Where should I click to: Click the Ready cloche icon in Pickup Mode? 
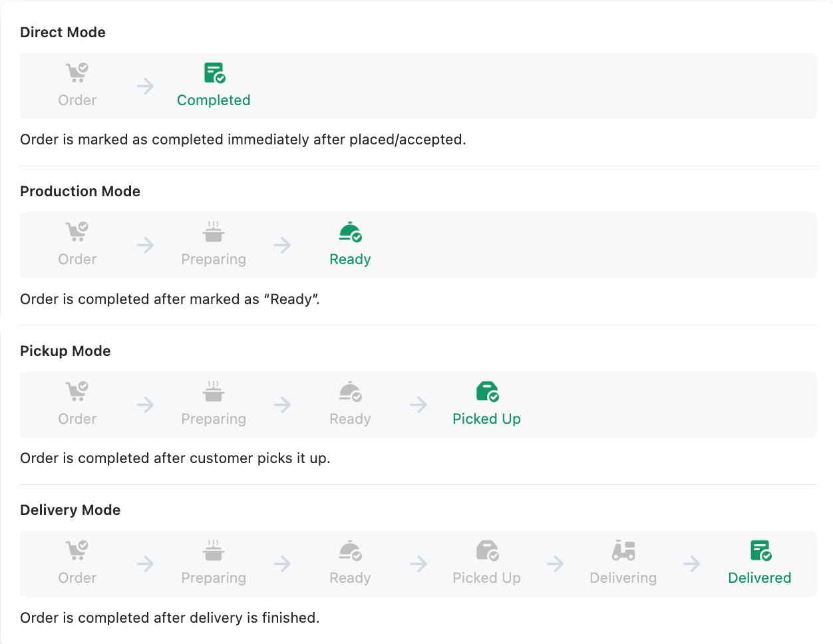click(x=350, y=391)
